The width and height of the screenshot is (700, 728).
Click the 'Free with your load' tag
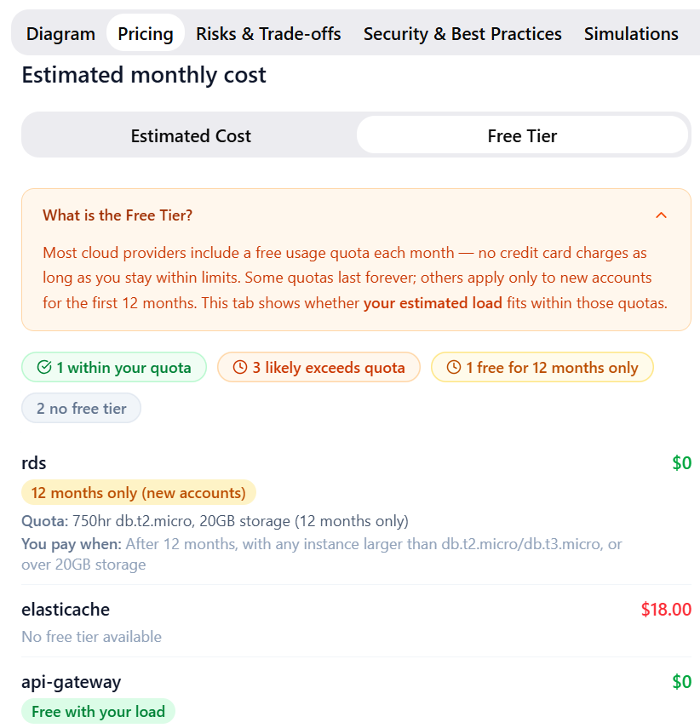98,712
